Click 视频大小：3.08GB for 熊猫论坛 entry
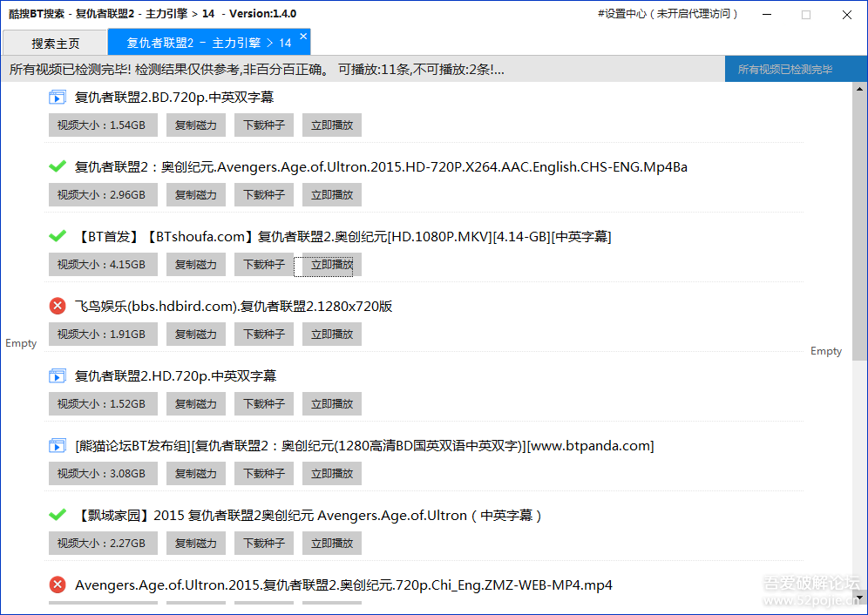Viewport: 868px width, 615px height. pyautogui.click(x=103, y=474)
